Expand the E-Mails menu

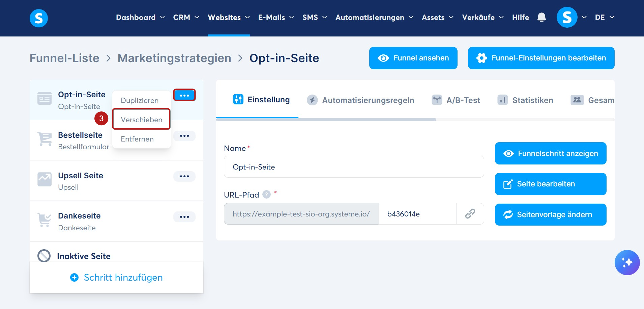point(276,17)
